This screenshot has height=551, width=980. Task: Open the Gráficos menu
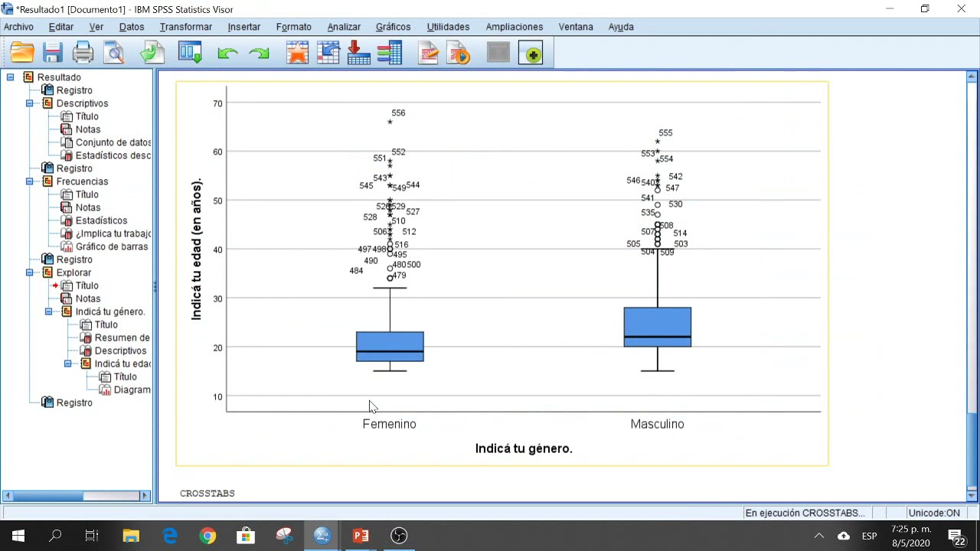point(393,27)
